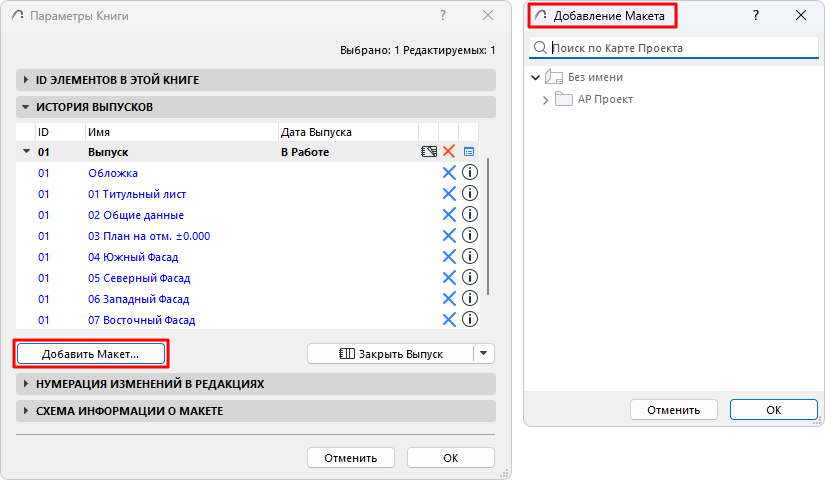Show info for 07 Восточный Фасад
The image size is (825, 480).
(x=469, y=320)
